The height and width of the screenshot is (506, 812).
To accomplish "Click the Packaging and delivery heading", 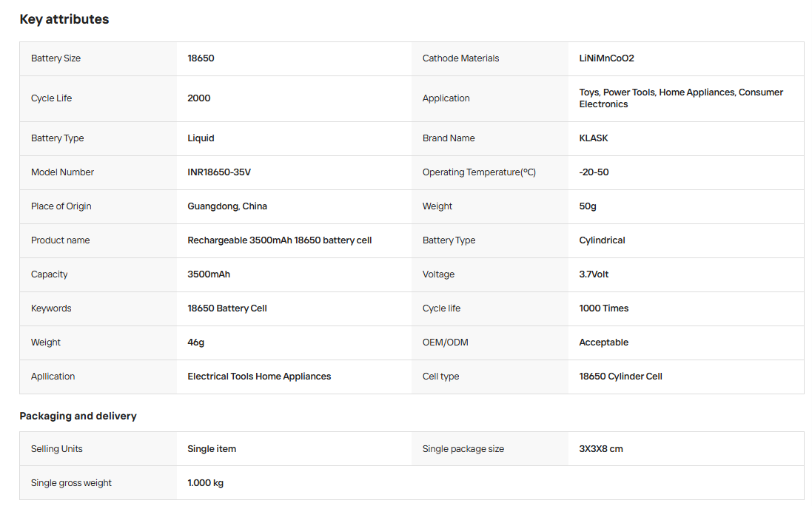I will tap(78, 416).
